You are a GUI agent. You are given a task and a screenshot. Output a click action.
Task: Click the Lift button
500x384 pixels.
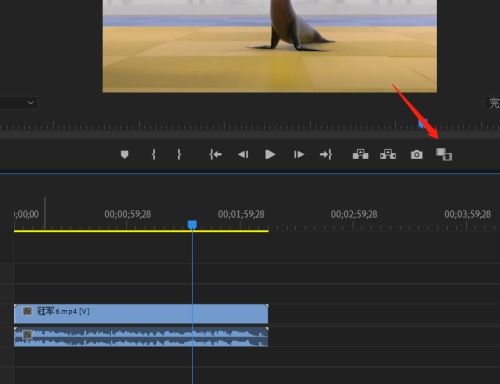coord(360,154)
